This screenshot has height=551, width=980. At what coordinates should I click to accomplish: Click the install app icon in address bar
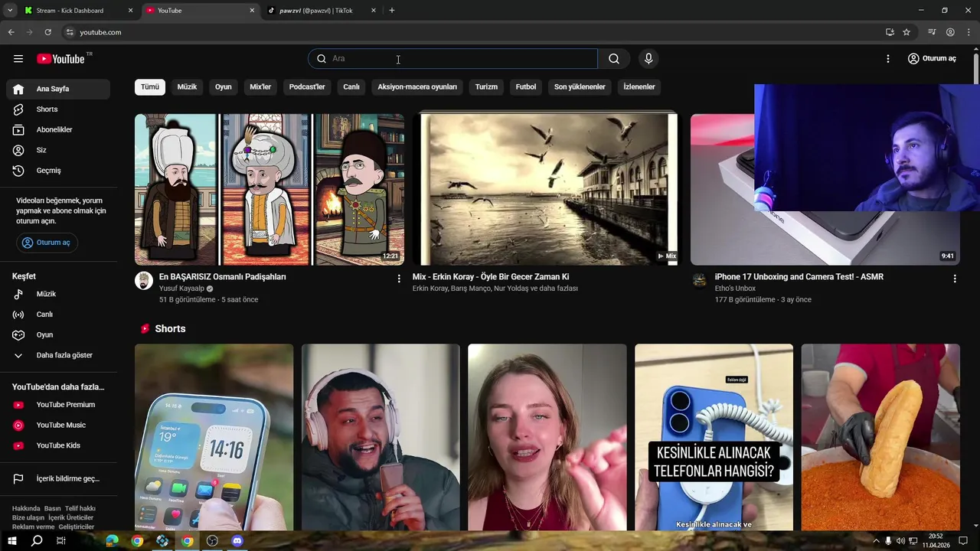[890, 32]
